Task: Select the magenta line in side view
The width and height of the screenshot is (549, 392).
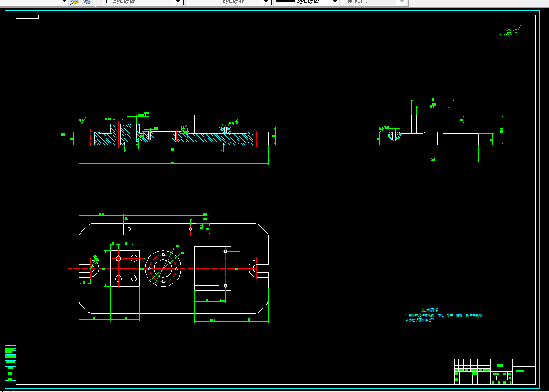Action: click(x=433, y=142)
